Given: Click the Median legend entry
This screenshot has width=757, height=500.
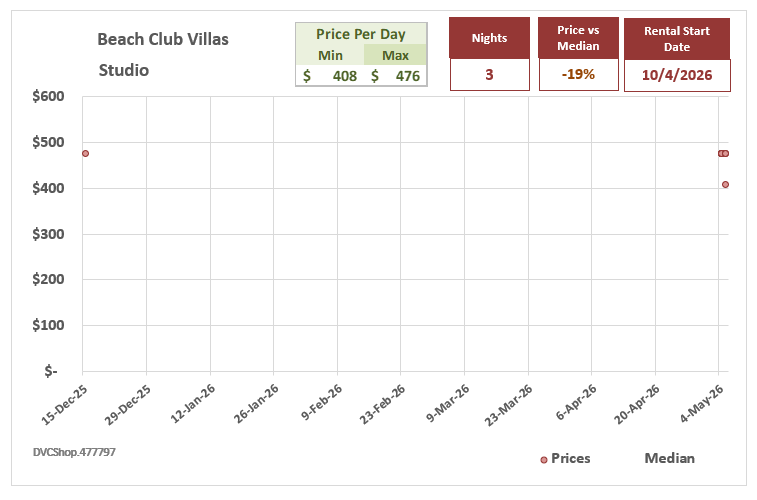Looking at the screenshot, I should 670,458.
